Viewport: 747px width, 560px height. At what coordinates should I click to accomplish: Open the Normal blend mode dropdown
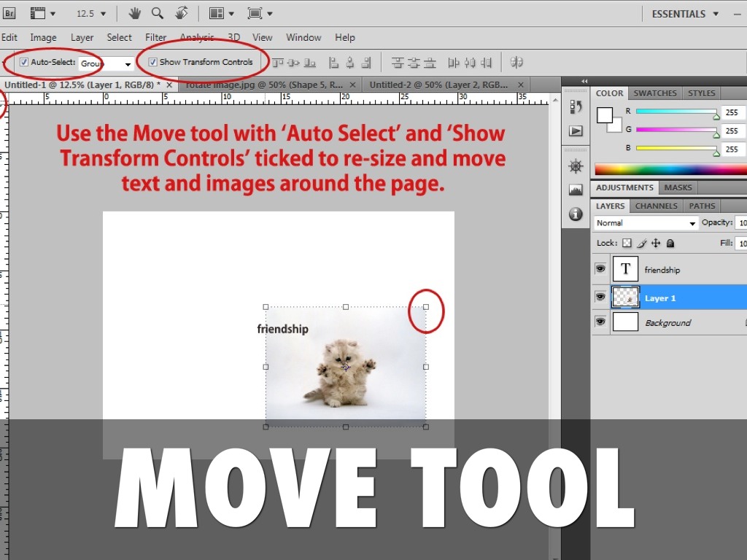pos(646,223)
